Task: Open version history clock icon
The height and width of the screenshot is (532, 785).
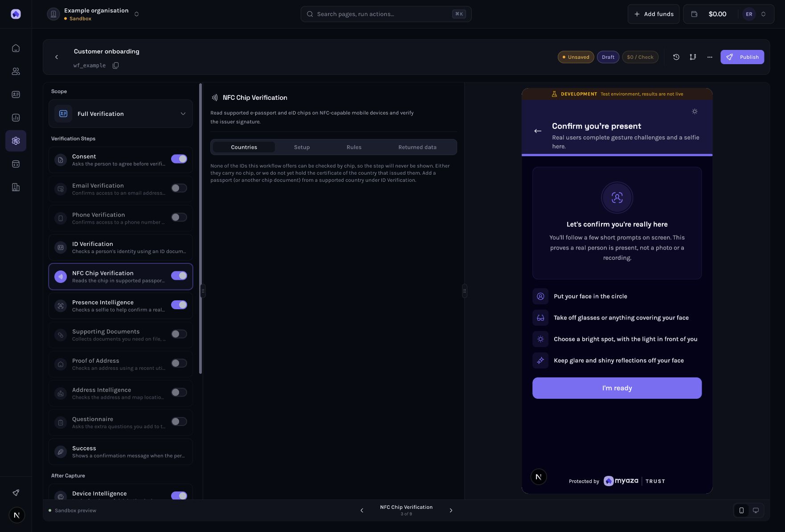Action: tap(676, 57)
